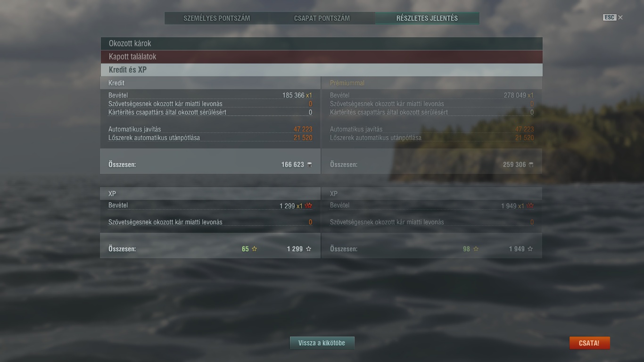The image size is (644, 362).
Task: Click the Automatikus javítás cost row
Action: 210,129
